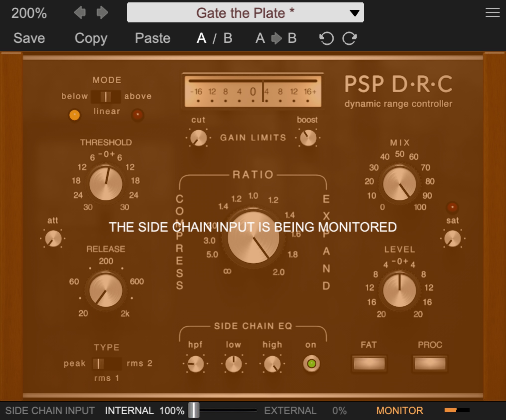Click the large RATIO knob
The image size is (506, 420).
[253, 237]
